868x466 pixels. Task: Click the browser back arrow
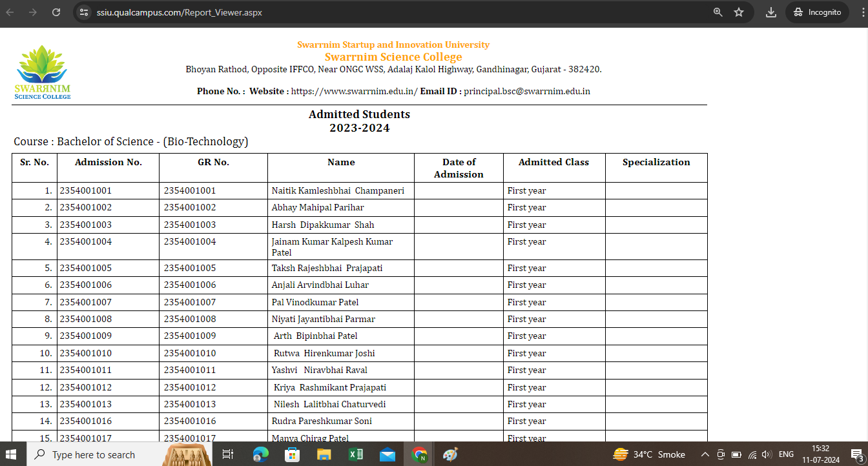pyautogui.click(x=10, y=12)
